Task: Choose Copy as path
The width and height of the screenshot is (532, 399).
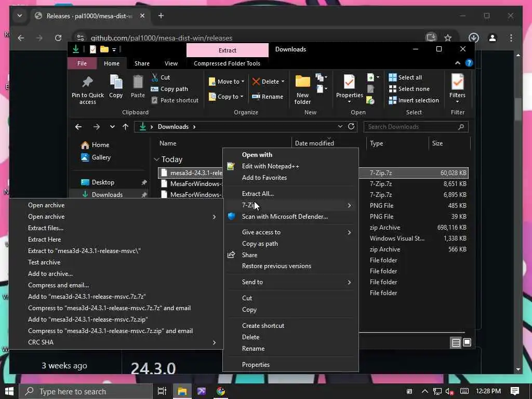Action: [x=260, y=244]
